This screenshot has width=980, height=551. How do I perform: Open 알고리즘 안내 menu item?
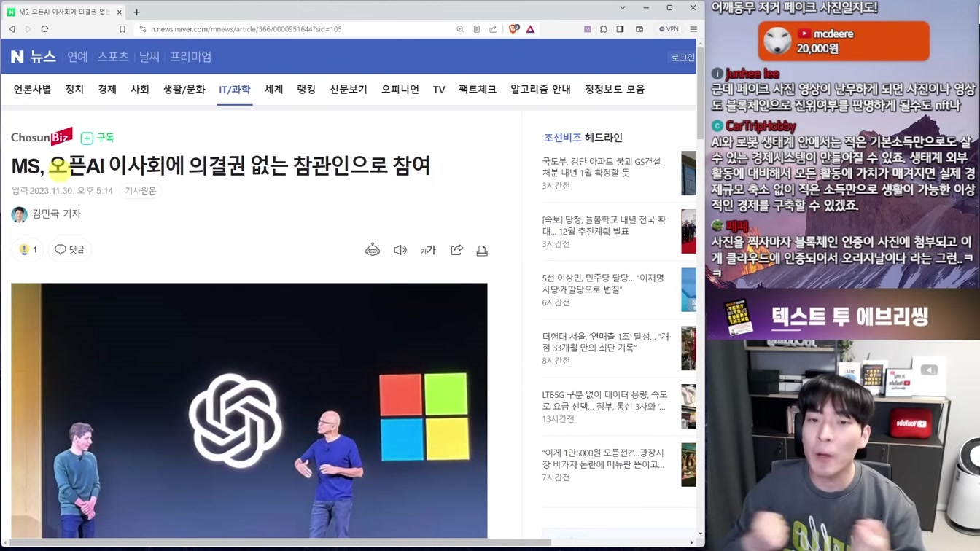click(540, 89)
